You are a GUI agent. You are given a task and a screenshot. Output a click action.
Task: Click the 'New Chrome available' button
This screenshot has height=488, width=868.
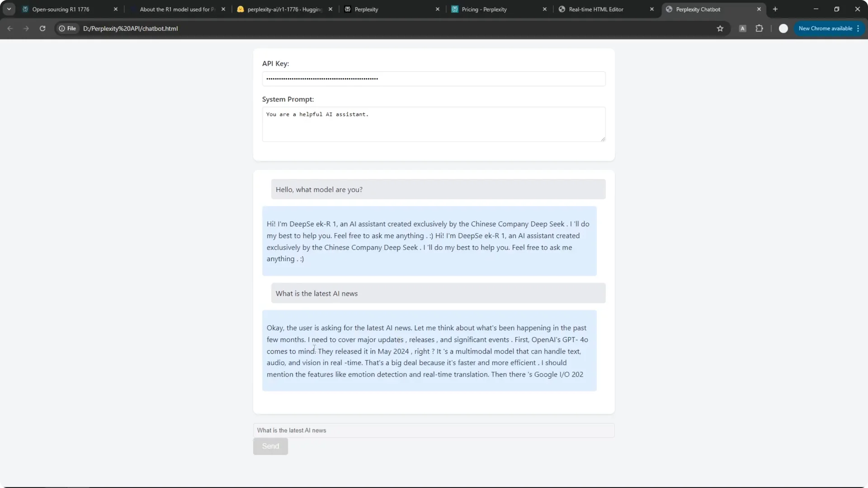826,28
